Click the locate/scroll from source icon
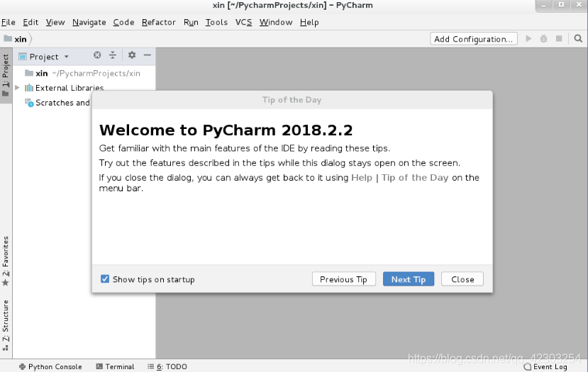Image resolution: width=588 pixels, height=372 pixels. 97,55
